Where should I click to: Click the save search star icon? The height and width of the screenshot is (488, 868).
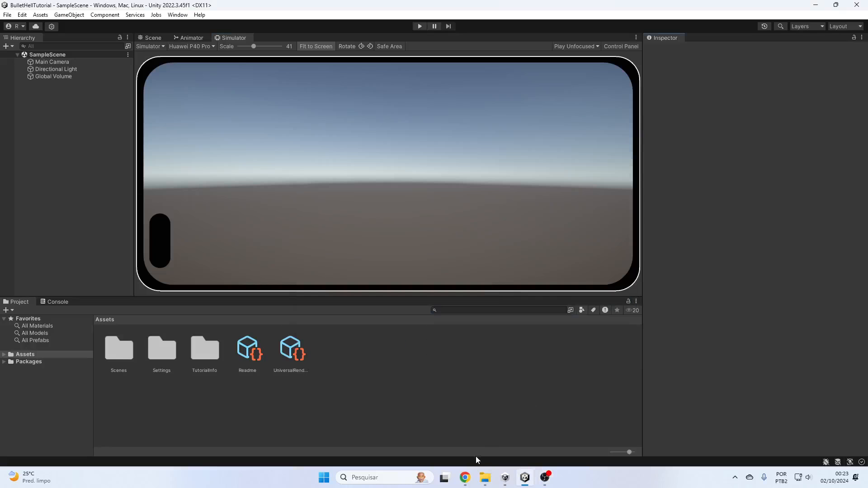617,310
